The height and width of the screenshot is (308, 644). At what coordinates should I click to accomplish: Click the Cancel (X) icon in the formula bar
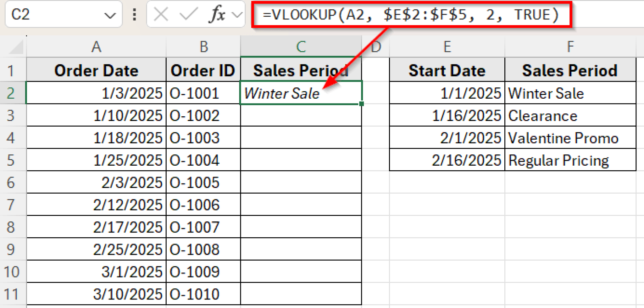pyautogui.click(x=161, y=14)
